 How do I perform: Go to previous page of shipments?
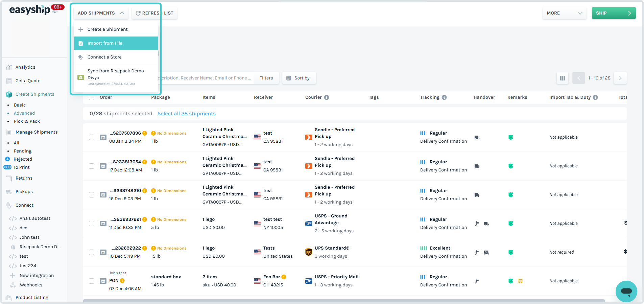[x=579, y=78]
